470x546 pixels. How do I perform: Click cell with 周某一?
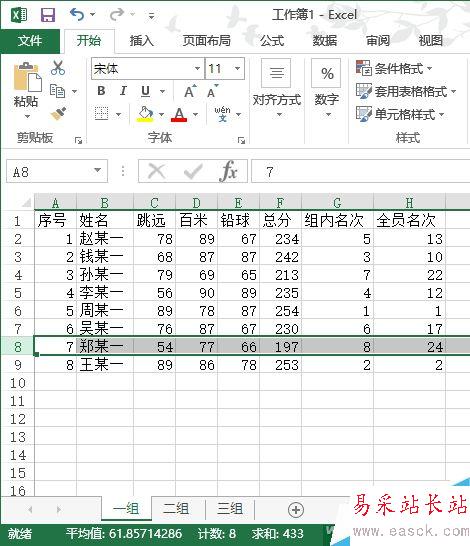[x=105, y=311]
